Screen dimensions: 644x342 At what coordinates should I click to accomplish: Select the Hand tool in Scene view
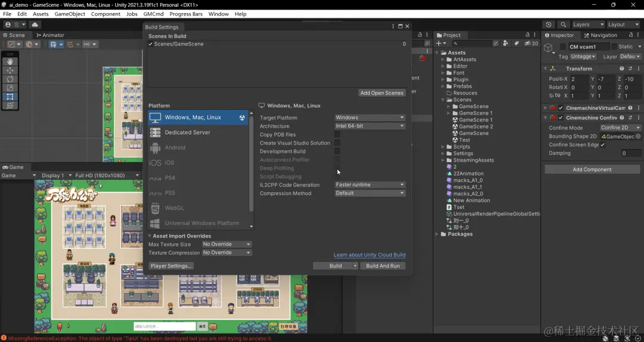coord(10,61)
